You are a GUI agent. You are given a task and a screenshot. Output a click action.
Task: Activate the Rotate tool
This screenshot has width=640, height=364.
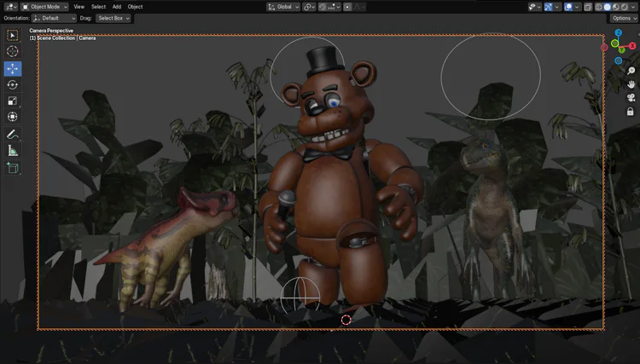[x=12, y=84]
